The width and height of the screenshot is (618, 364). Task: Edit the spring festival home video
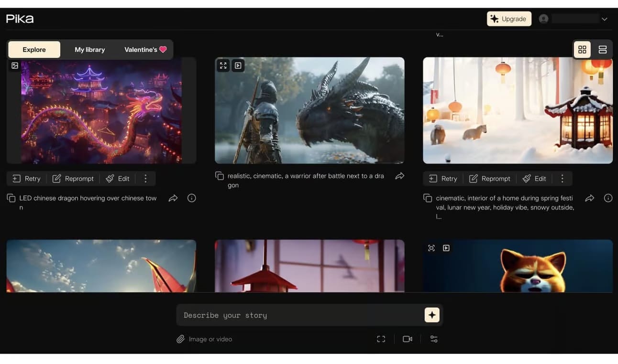[534, 179]
